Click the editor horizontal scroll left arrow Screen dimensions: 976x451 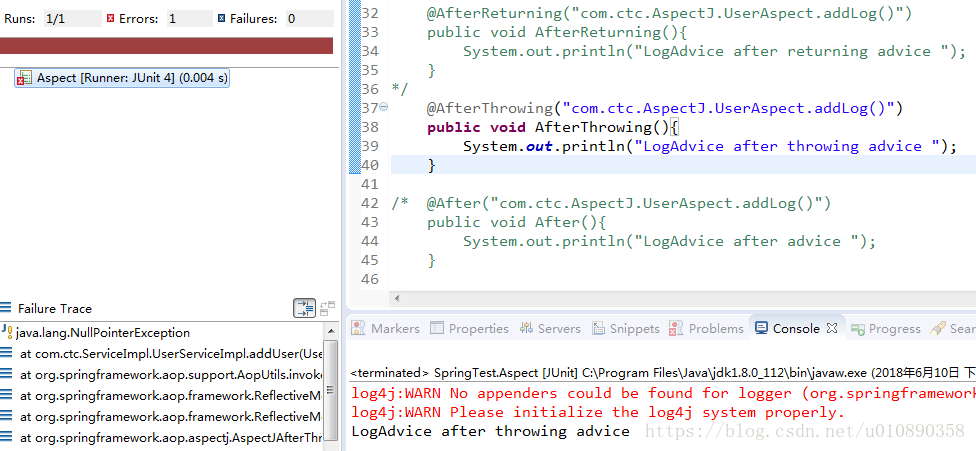click(x=397, y=299)
